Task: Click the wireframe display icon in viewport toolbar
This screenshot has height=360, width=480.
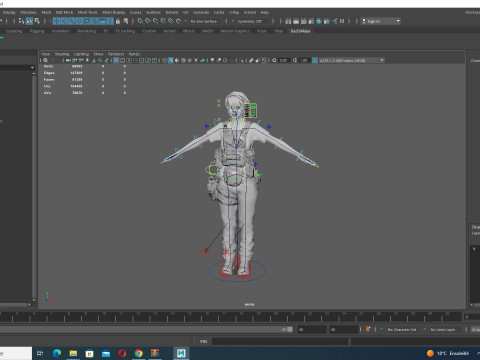Action: 164,60
